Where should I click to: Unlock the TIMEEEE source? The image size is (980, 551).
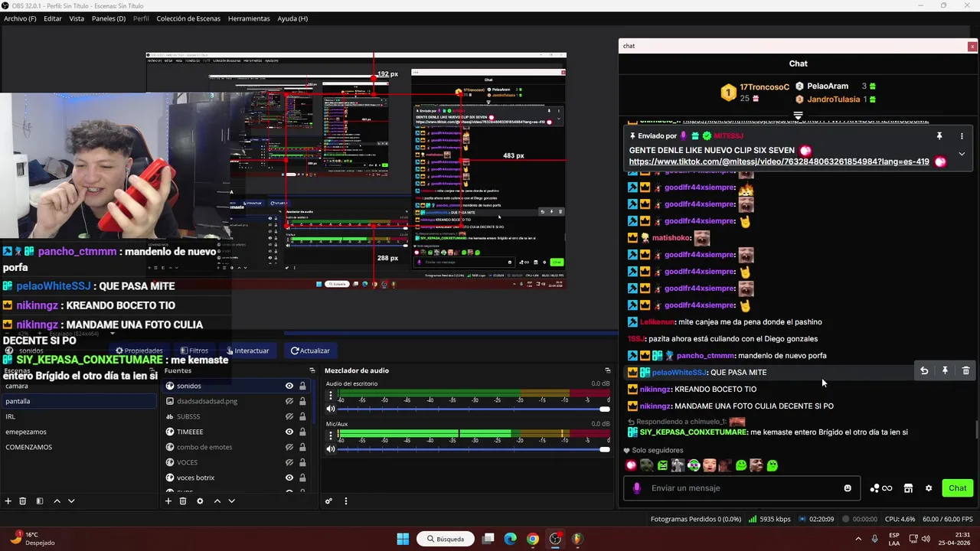302,432
